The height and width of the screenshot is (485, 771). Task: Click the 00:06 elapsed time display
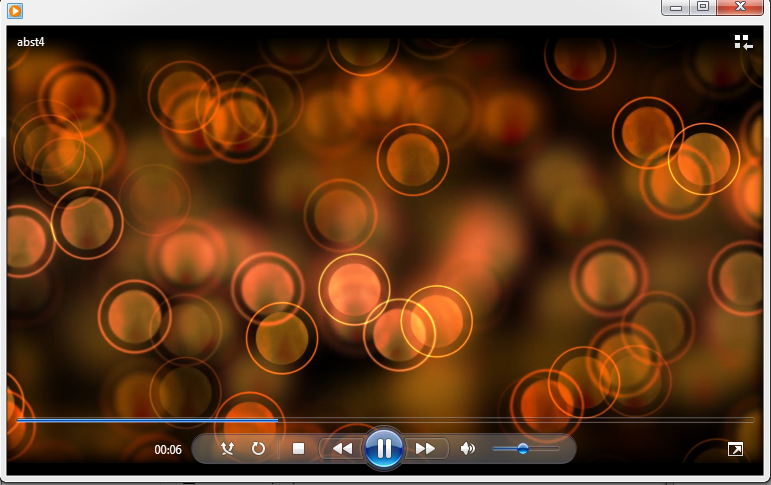pos(168,450)
